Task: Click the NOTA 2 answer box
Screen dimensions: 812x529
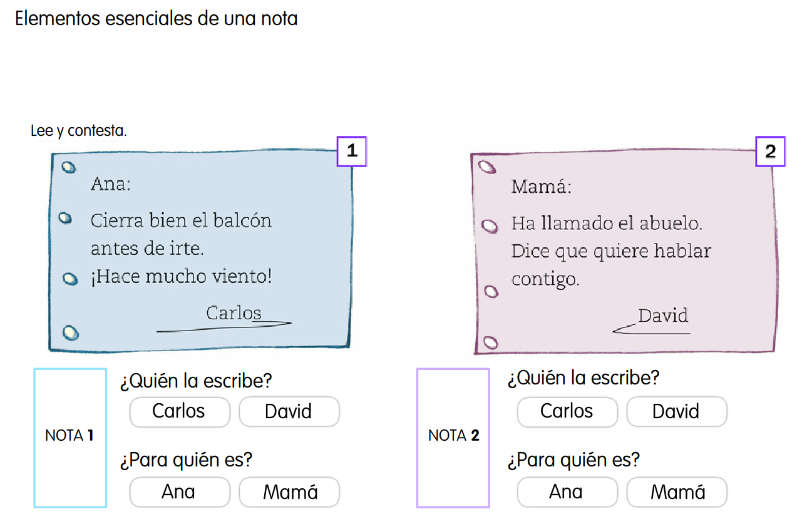Action: pos(453,436)
